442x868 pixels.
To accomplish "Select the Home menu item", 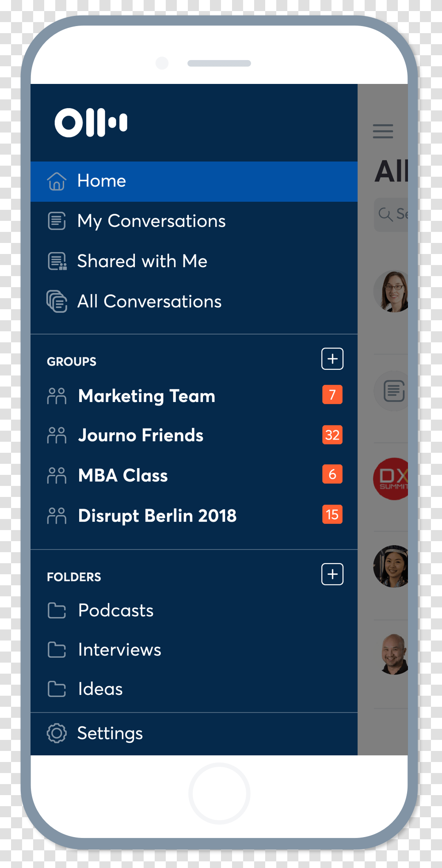I will coord(102,181).
